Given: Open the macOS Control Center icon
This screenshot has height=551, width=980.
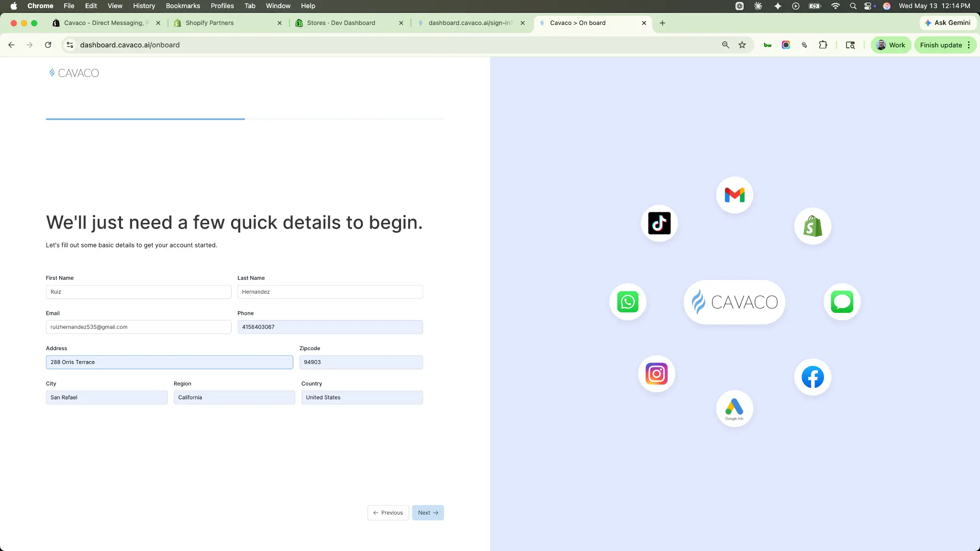Looking at the screenshot, I should point(869,6).
